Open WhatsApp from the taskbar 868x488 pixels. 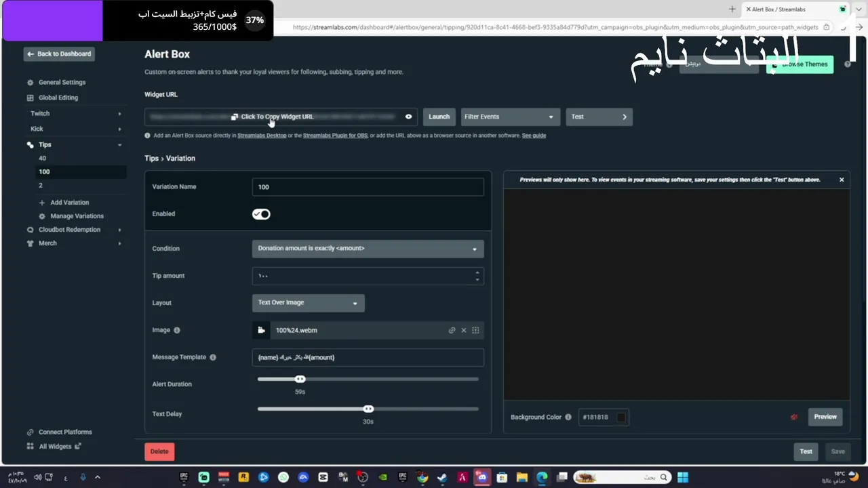tap(283, 477)
